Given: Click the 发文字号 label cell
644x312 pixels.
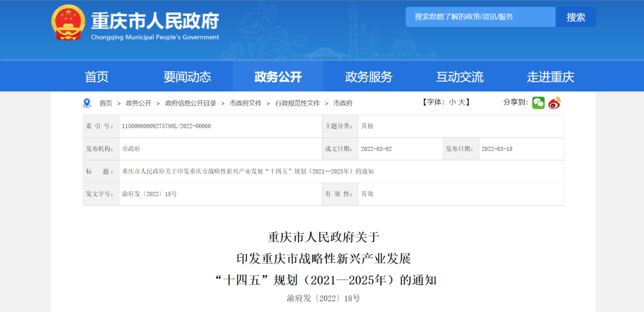Looking at the screenshot, I should click(101, 194).
